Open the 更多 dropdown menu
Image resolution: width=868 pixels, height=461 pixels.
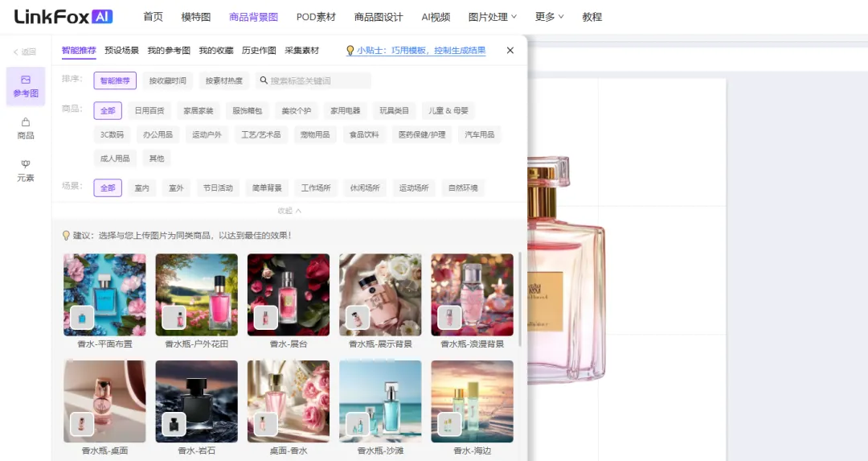[549, 17]
